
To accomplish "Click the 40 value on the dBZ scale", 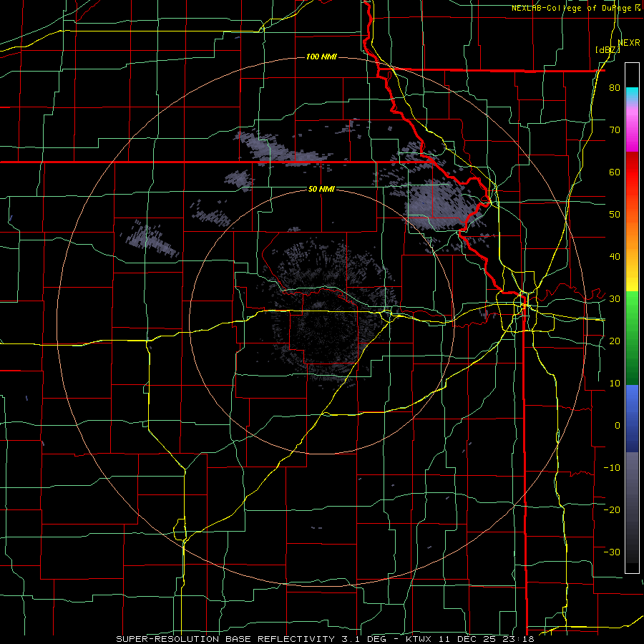I will point(615,257).
